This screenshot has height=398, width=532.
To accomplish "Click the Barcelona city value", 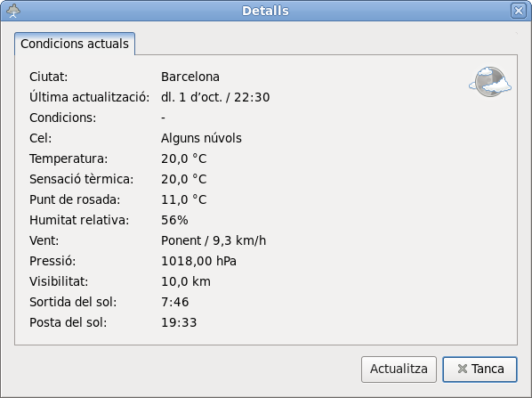I will click(190, 77).
